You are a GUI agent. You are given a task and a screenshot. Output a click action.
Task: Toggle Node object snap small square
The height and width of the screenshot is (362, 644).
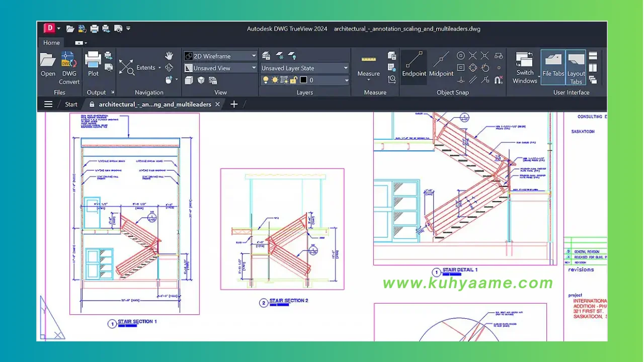click(x=499, y=67)
